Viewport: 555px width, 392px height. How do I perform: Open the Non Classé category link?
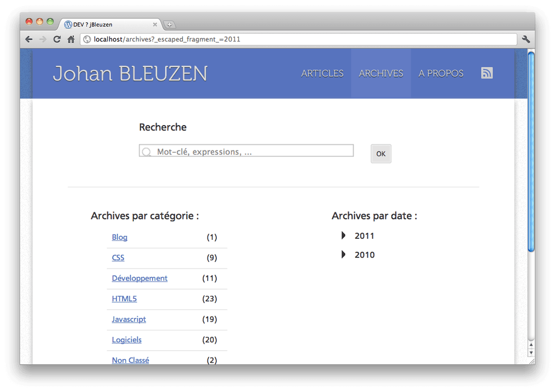(130, 360)
